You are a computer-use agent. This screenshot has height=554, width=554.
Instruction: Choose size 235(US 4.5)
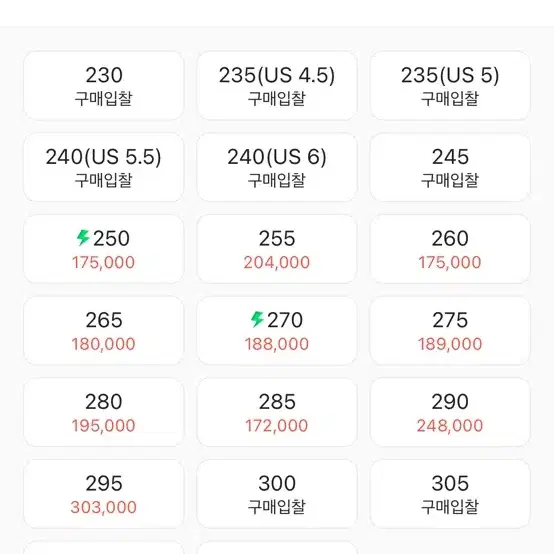[277, 86]
